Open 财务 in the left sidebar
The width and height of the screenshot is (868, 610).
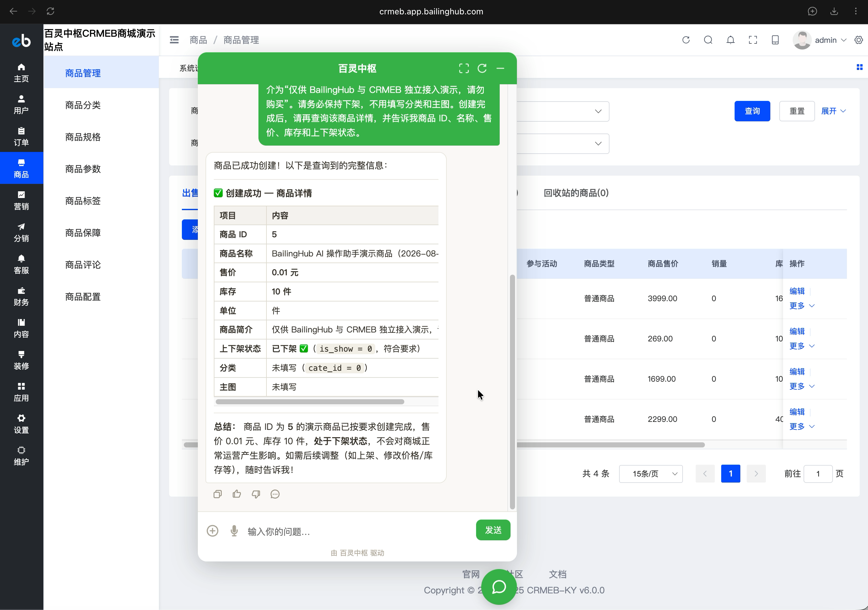pyautogui.click(x=22, y=296)
